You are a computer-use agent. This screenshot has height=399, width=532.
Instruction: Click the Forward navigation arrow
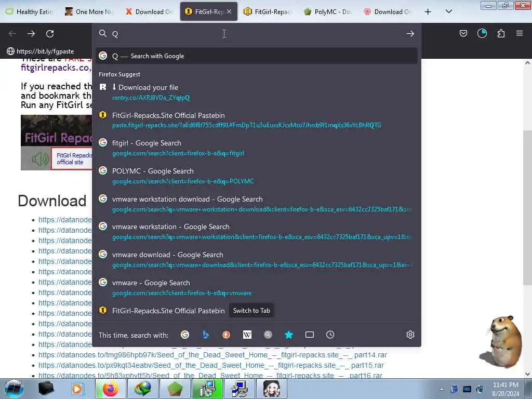click(31, 34)
